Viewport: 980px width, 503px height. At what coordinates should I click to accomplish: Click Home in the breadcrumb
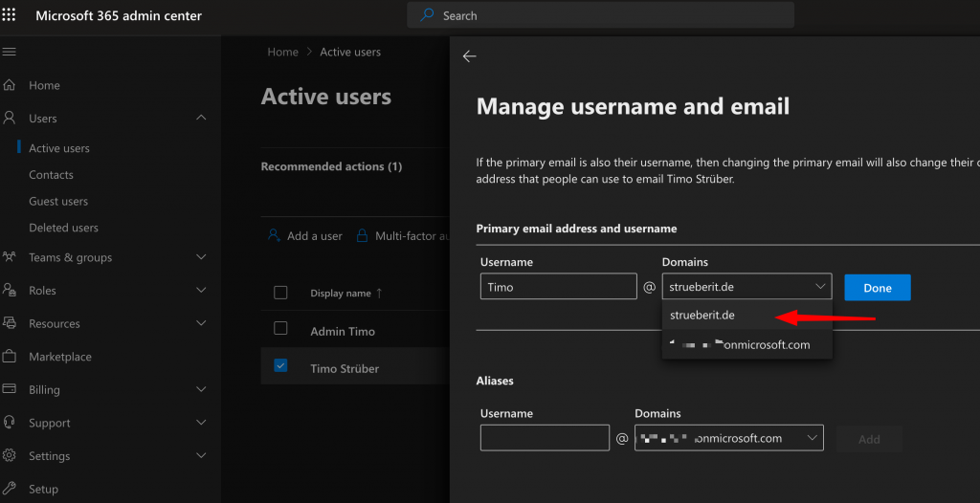click(x=282, y=52)
